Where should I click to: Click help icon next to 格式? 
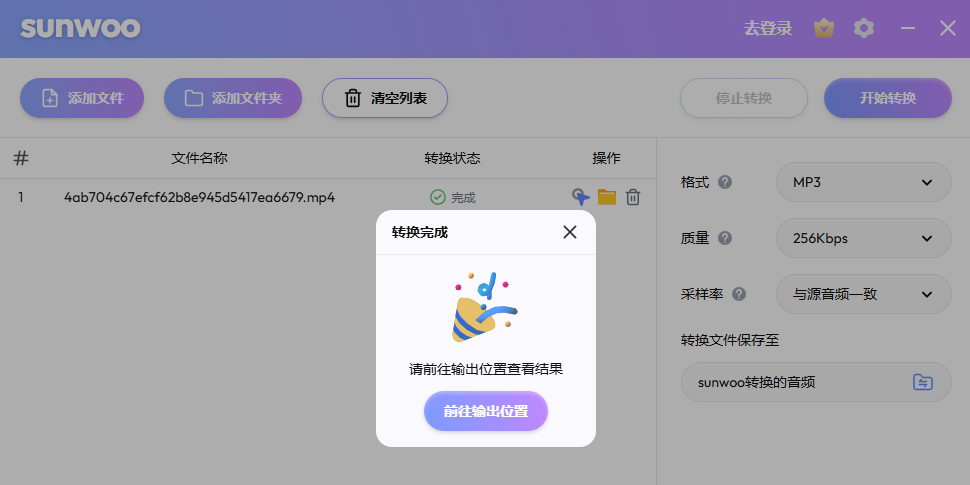click(725, 183)
